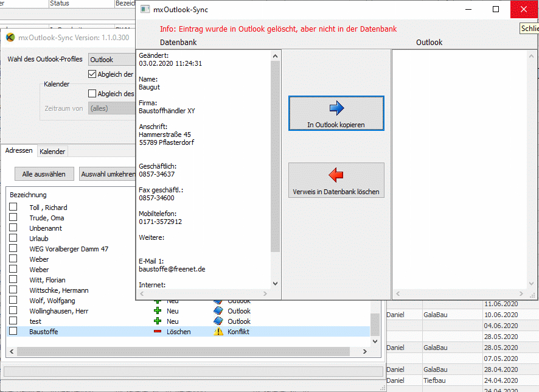
Task: Click the Auswahl umkehren button
Action: click(108, 174)
